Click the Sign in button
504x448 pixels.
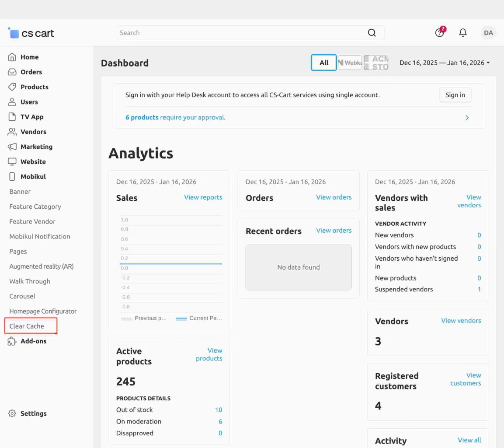(x=455, y=95)
